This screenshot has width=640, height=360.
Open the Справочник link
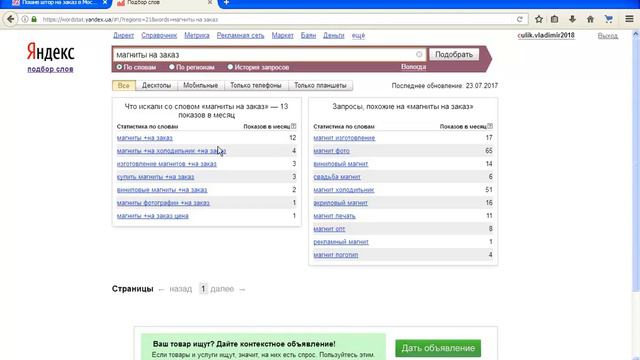(159, 36)
